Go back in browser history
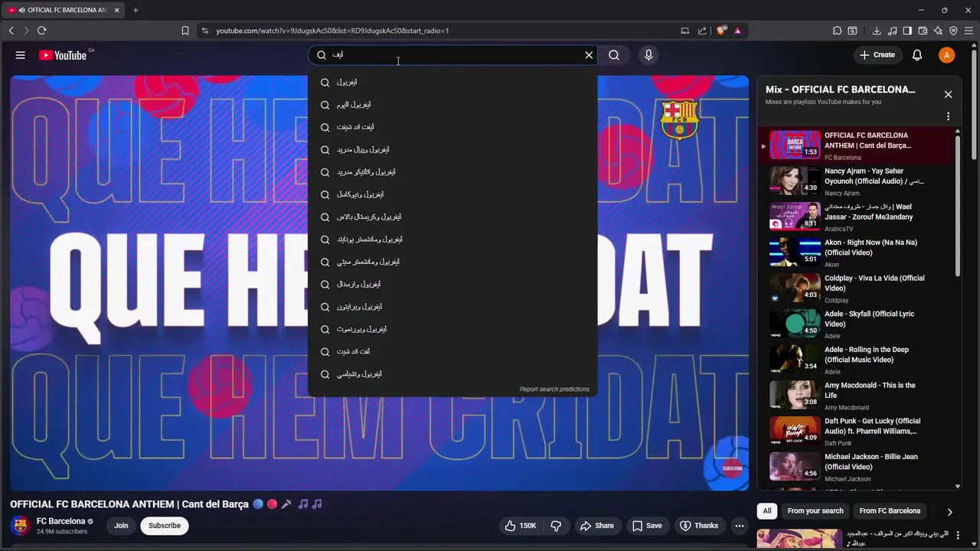This screenshot has height=551, width=980. pos(11,31)
